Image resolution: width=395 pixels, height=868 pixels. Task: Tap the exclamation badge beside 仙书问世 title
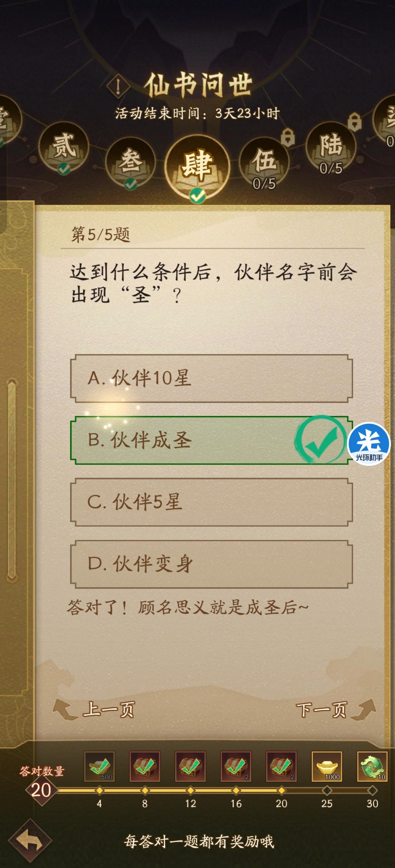tap(117, 85)
